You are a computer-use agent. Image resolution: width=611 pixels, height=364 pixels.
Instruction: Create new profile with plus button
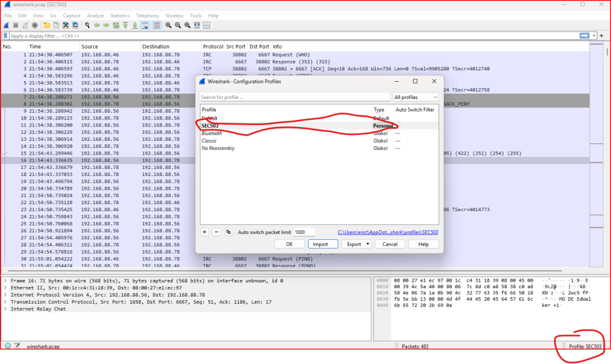pos(204,232)
